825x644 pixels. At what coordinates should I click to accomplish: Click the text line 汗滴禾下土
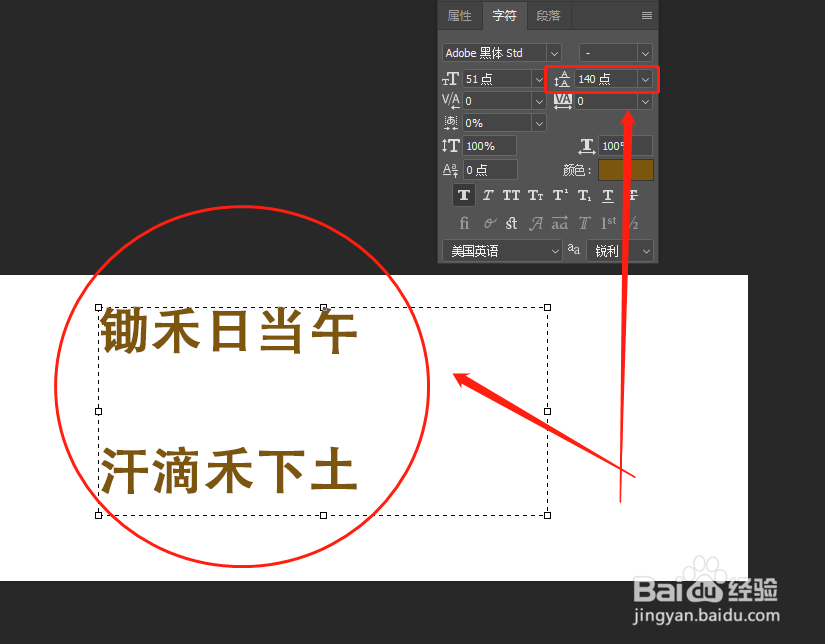point(229,470)
